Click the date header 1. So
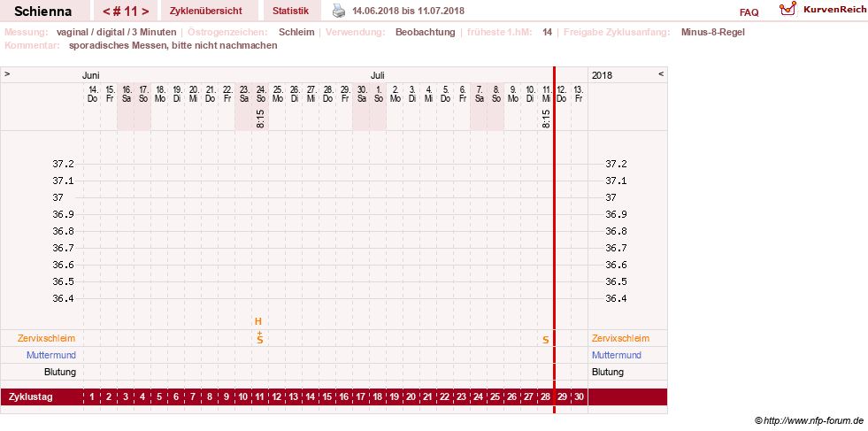The image size is (868, 431). 378,94
